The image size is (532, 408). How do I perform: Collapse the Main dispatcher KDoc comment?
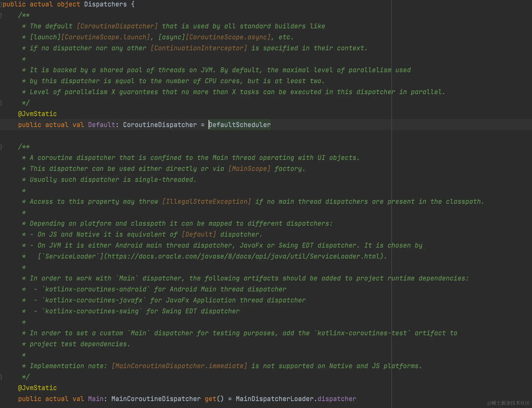pyautogui.click(x=1, y=147)
